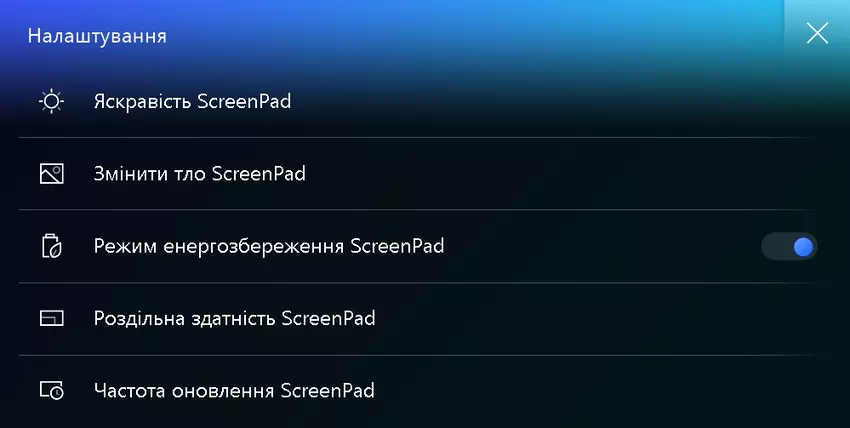Select Режим енергозбереження ScreenPad label

click(x=269, y=246)
